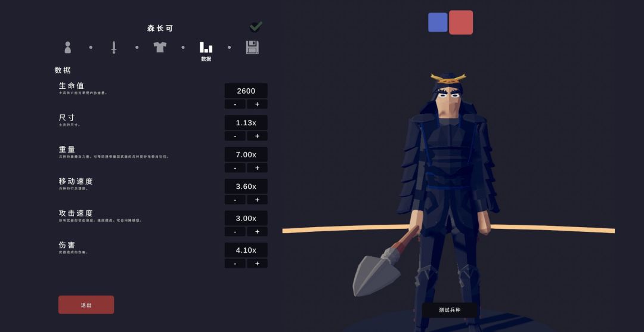
Task: Select the blue team color swatch
Action: click(x=438, y=22)
